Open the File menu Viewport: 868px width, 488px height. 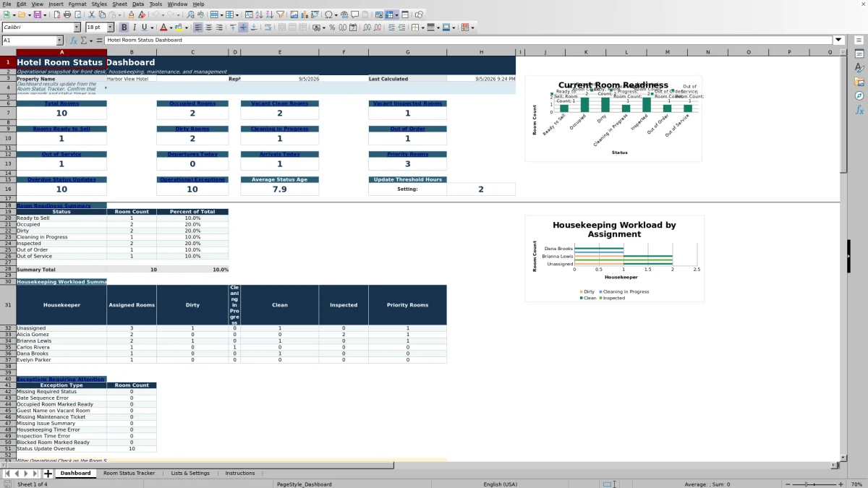click(x=7, y=4)
